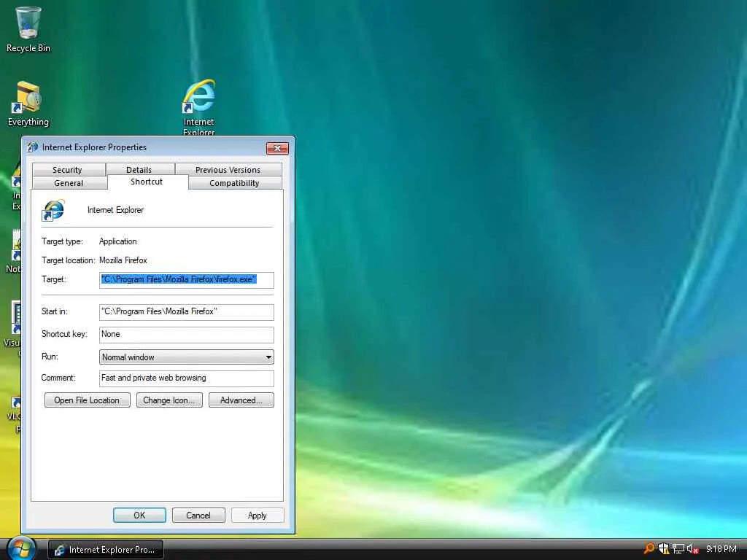Screen dimensions: 747x560
Task: Open the Recycle Bin desktop icon
Action: click(x=28, y=29)
